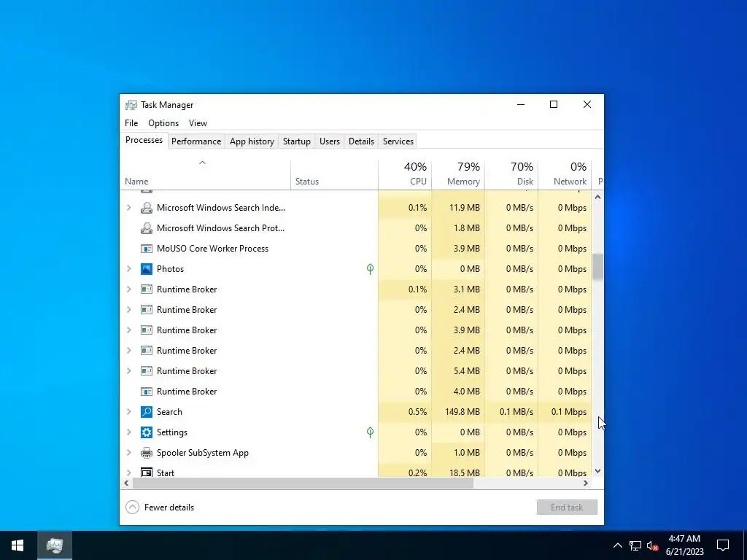Open the View menu
This screenshot has height=560, width=747.
coord(198,123)
